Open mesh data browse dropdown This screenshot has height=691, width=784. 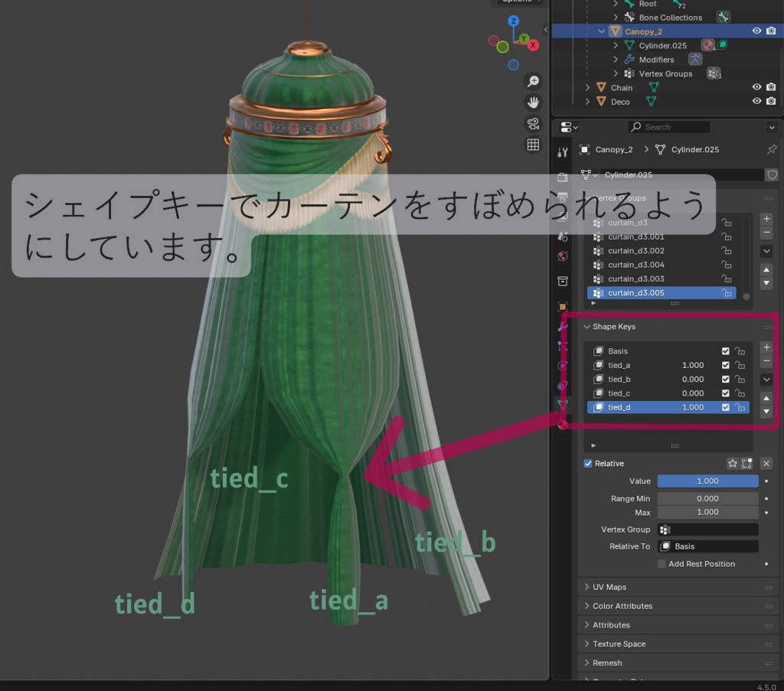click(x=589, y=175)
